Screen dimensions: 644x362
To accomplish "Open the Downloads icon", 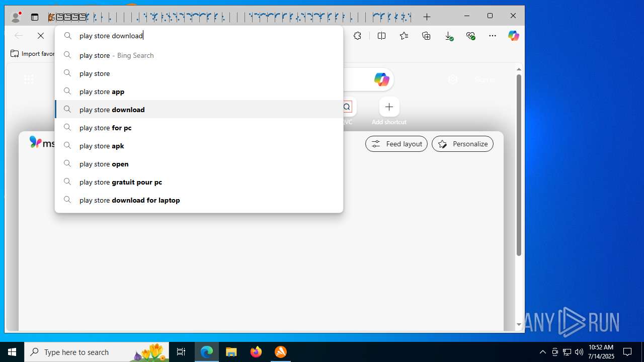I will [449, 36].
